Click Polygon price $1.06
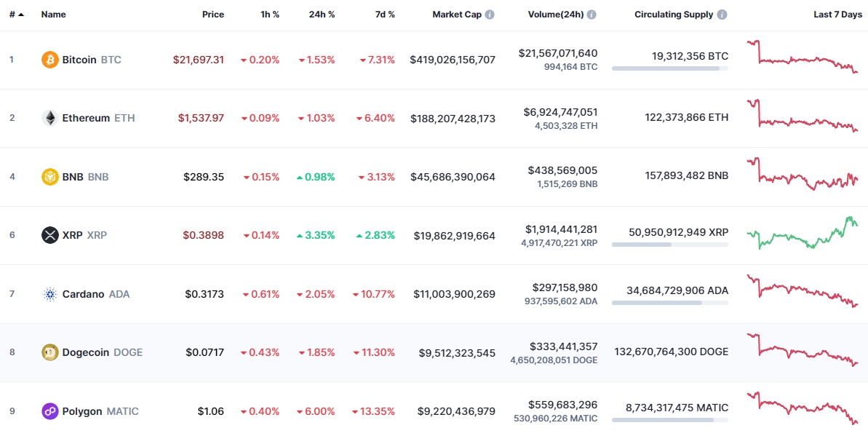The image size is (868, 436). pyautogui.click(x=211, y=411)
